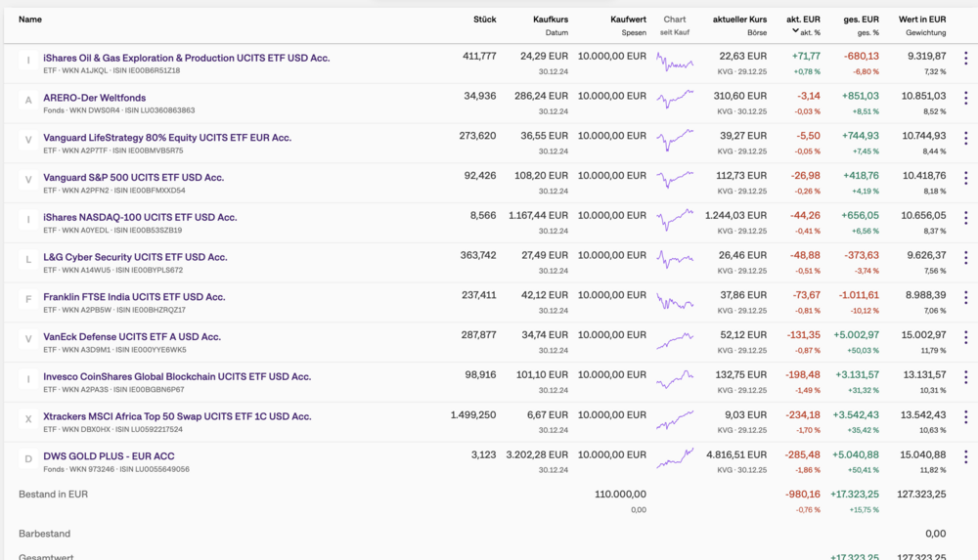Select the 'Kaufkurs' column header
Image resolution: width=978 pixels, height=560 pixels.
click(551, 20)
